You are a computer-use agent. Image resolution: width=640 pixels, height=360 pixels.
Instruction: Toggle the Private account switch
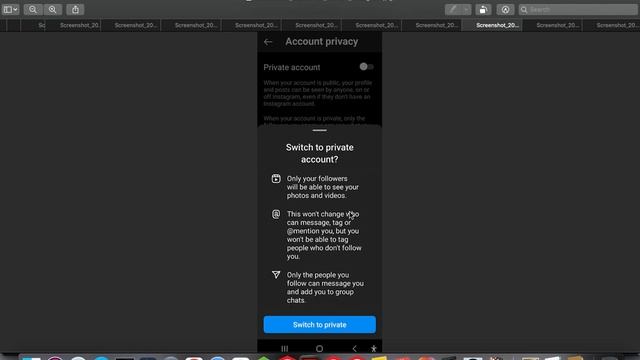(x=367, y=67)
